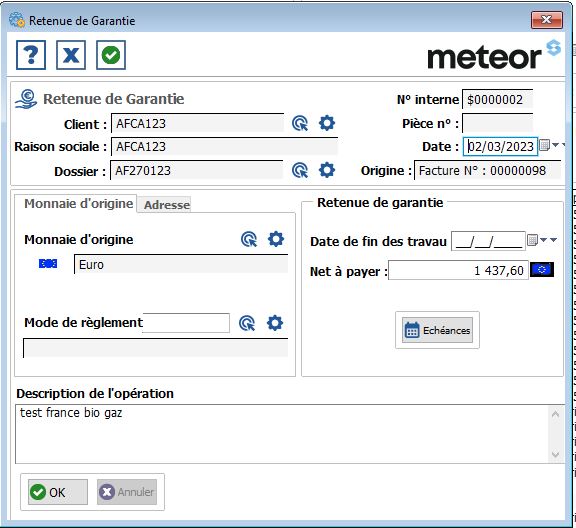This screenshot has height=528, width=576.
Task: Validate using the green check toolbar icon
Action: tap(111, 55)
